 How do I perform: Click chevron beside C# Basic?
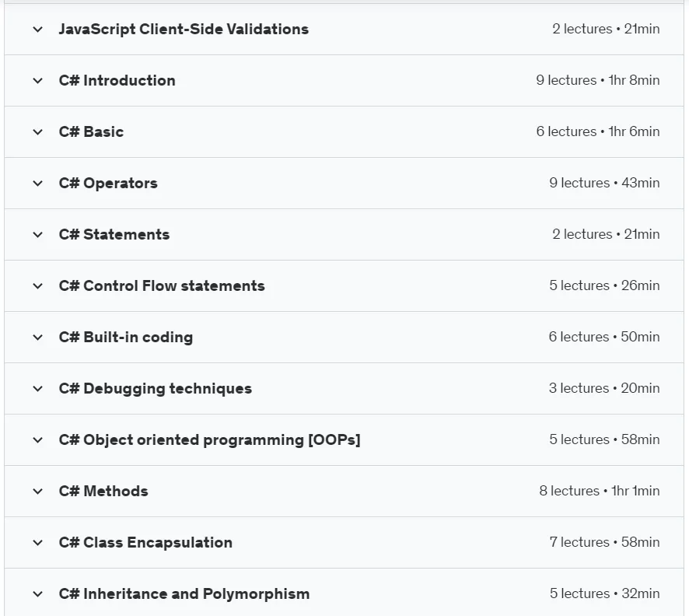coord(38,131)
